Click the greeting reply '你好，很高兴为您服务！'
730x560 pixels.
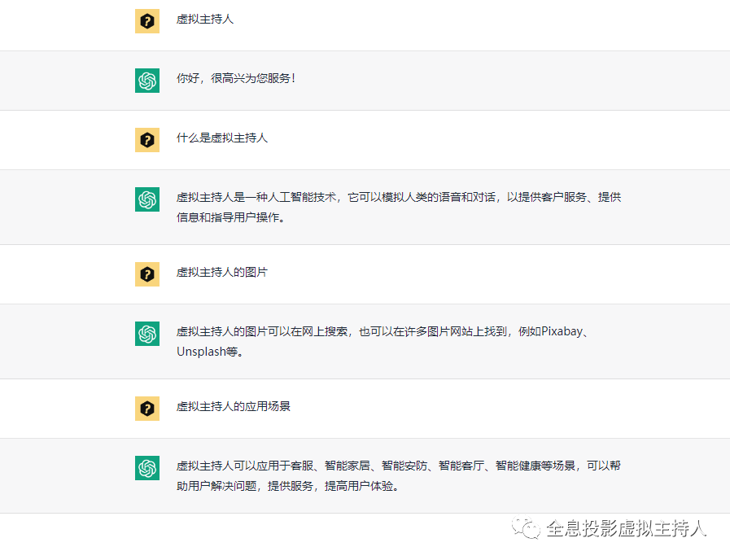tap(235, 78)
